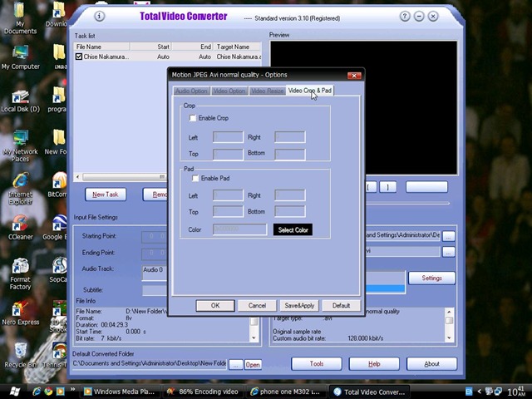
Task: Launch Internet Explorer from quick launch
Action: [37, 392]
